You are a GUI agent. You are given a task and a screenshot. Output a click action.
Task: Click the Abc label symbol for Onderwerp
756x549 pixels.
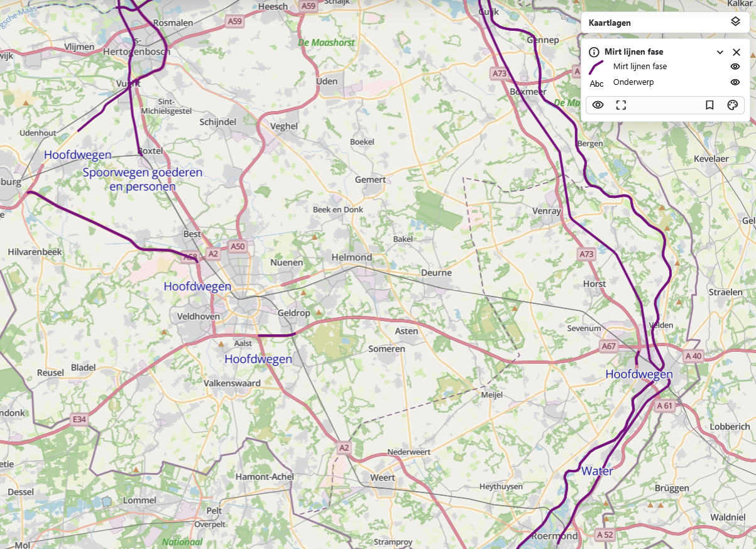click(596, 83)
